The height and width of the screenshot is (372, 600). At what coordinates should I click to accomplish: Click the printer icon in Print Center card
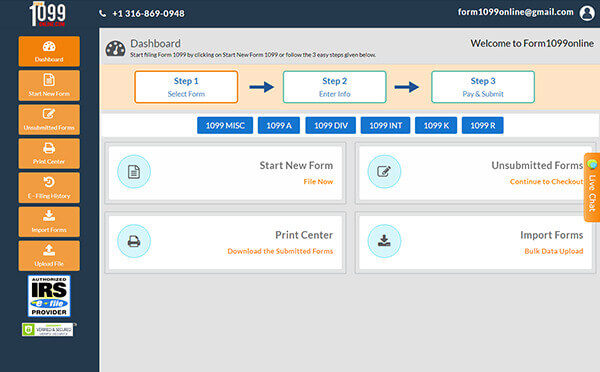[x=134, y=241]
